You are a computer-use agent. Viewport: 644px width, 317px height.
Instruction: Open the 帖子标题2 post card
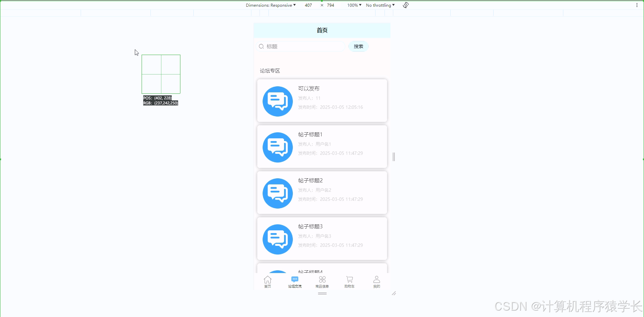click(x=322, y=192)
